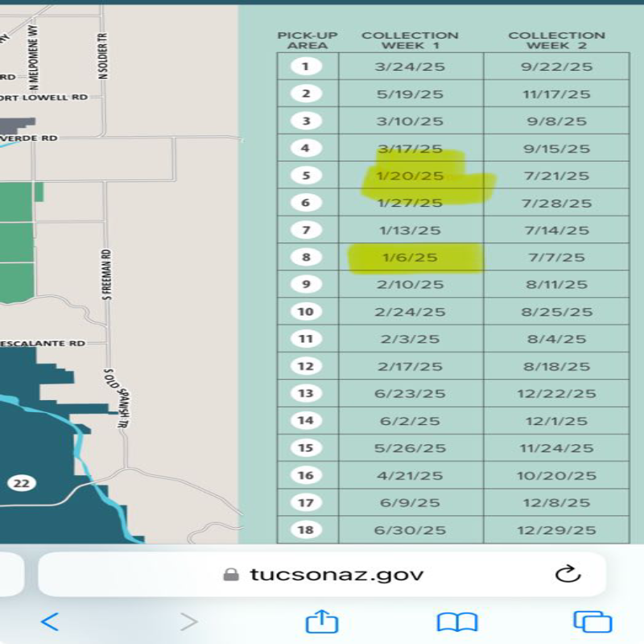The height and width of the screenshot is (644, 644).
Task: Tap the Safari back arrow
Action: coord(50,621)
